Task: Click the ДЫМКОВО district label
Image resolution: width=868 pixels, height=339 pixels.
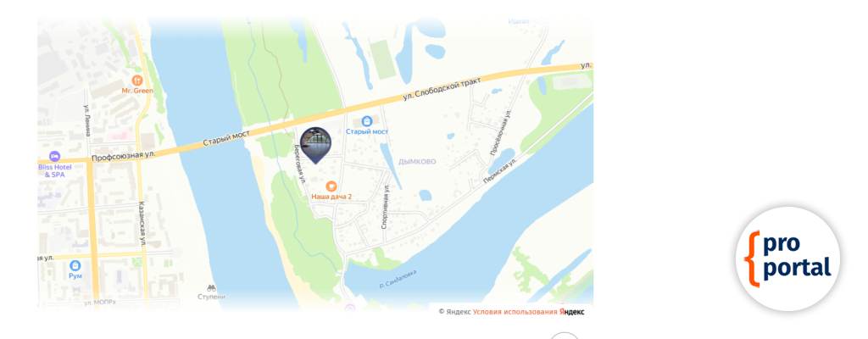Action: coord(417,162)
